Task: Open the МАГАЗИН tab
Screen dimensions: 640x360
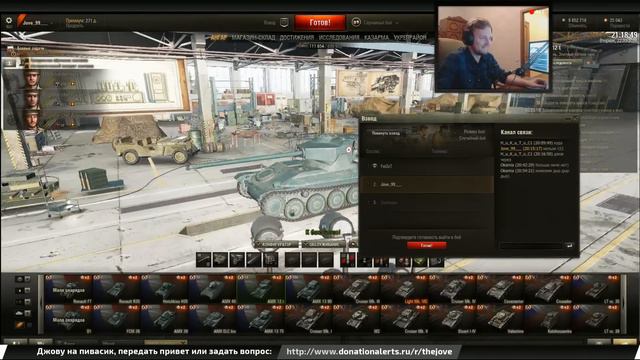Action: point(244,38)
